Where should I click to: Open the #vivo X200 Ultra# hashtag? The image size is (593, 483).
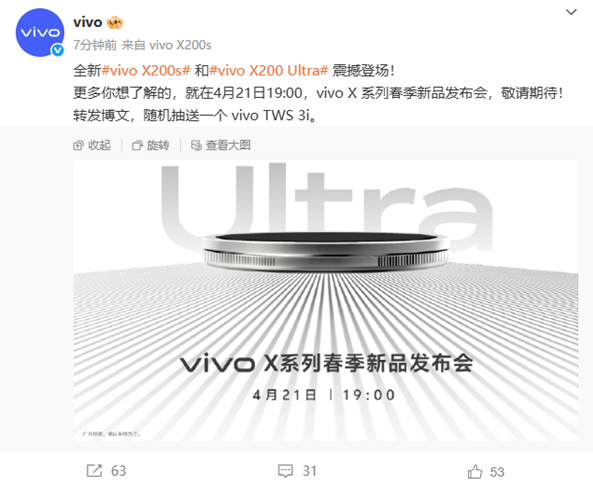(269, 70)
